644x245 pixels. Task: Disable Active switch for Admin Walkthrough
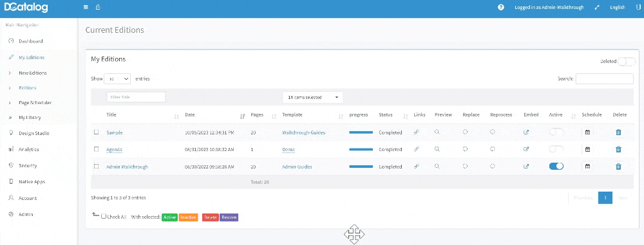coord(556,166)
